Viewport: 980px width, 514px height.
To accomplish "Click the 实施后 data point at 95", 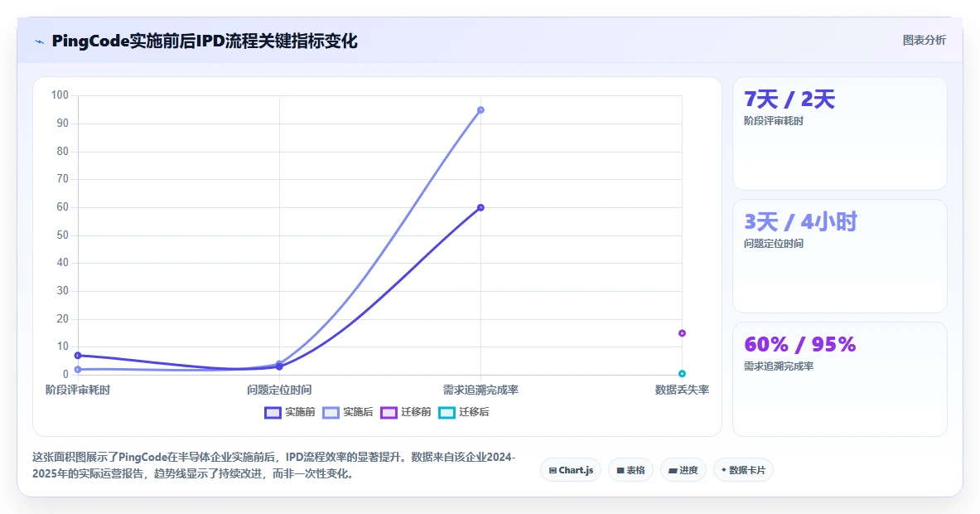I will click(x=480, y=110).
